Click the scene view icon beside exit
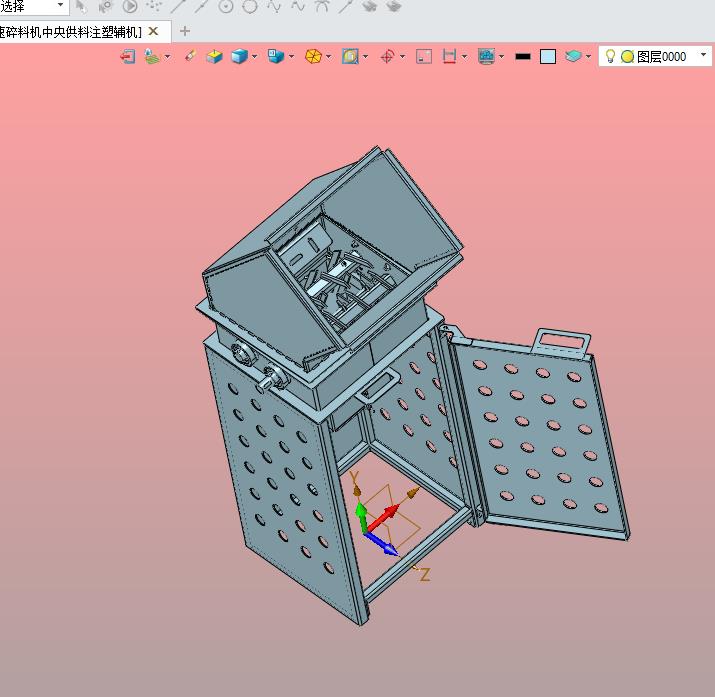 [x=152, y=57]
